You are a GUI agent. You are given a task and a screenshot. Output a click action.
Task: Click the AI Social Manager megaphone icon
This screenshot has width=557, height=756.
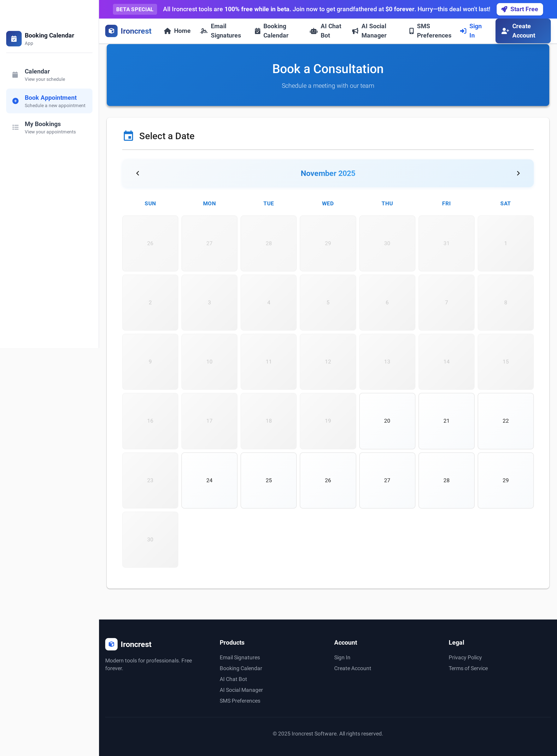[355, 31]
